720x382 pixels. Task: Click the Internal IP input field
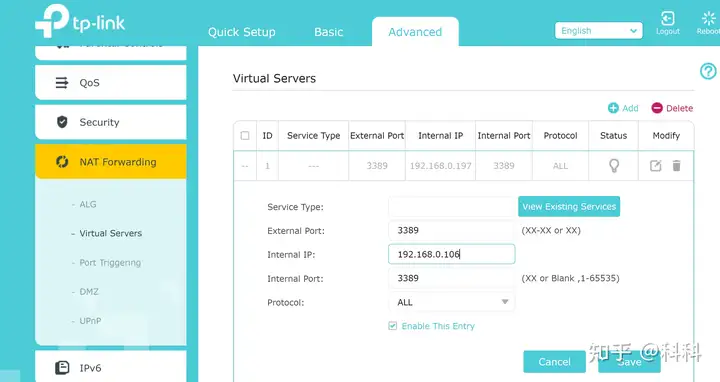point(451,254)
